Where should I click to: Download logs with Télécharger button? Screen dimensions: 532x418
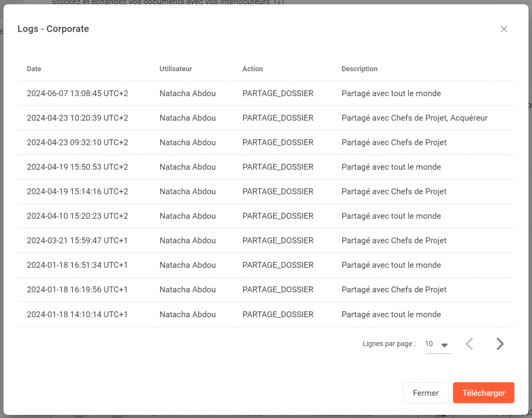point(483,393)
